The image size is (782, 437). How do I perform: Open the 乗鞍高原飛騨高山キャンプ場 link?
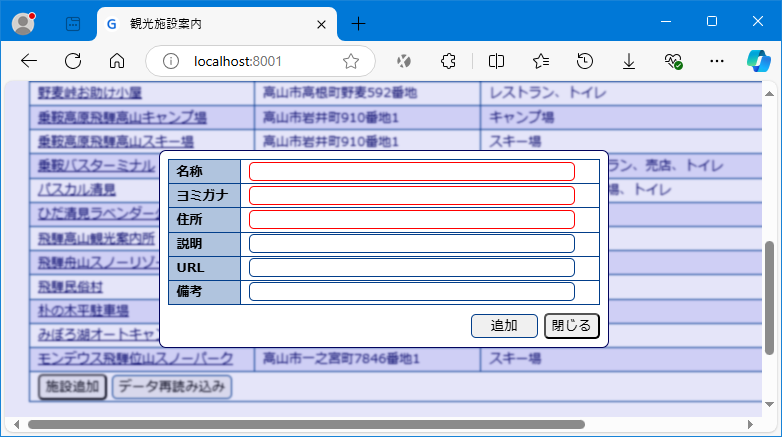click(122, 117)
